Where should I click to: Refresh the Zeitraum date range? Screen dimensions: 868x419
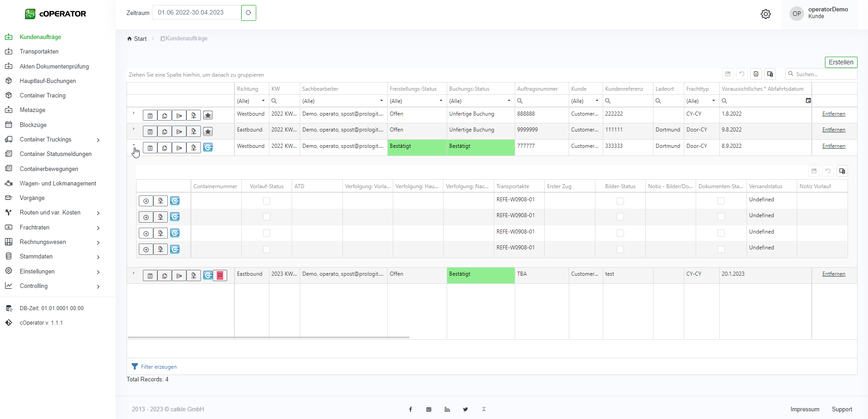[249, 13]
